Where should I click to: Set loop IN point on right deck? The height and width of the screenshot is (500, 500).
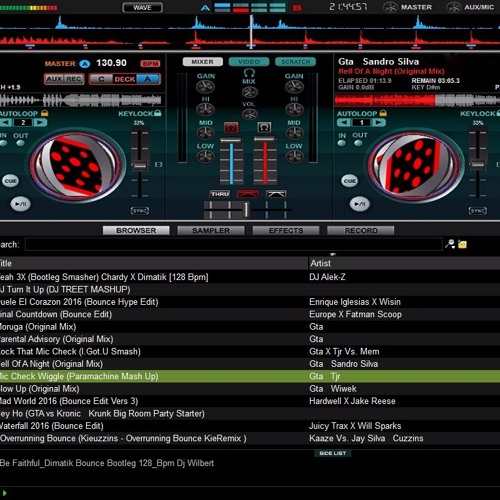coord(342,143)
